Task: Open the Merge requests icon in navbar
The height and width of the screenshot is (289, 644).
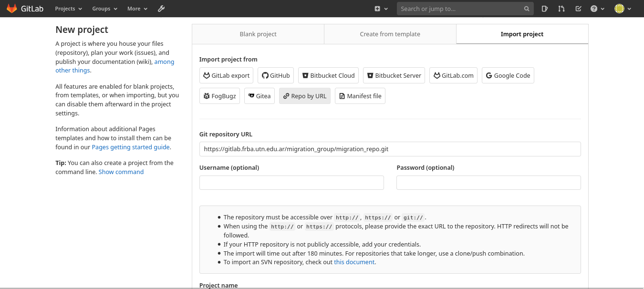Action: (561, 9)
